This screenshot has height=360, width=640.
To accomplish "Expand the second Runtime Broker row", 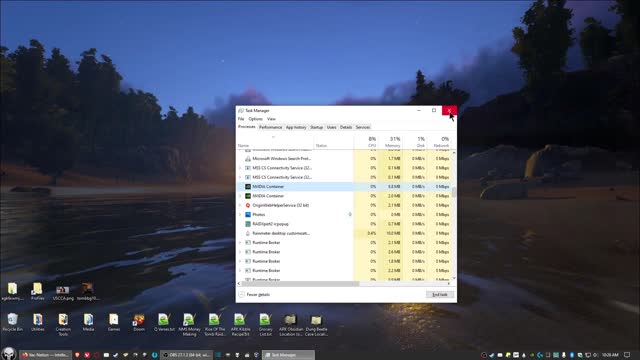I will click(240, 252).
